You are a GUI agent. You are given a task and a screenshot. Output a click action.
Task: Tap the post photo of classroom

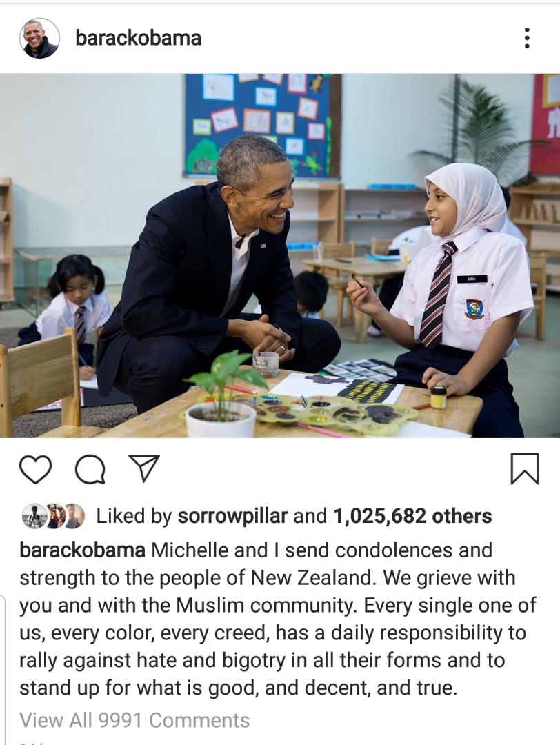point(280,255)
